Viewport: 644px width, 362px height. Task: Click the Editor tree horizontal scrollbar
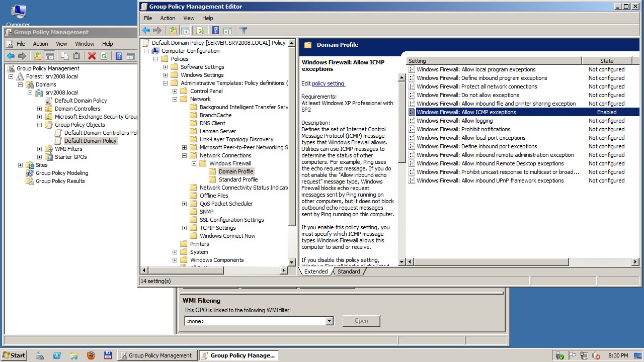pyautogui.click(x=214, y=270)
